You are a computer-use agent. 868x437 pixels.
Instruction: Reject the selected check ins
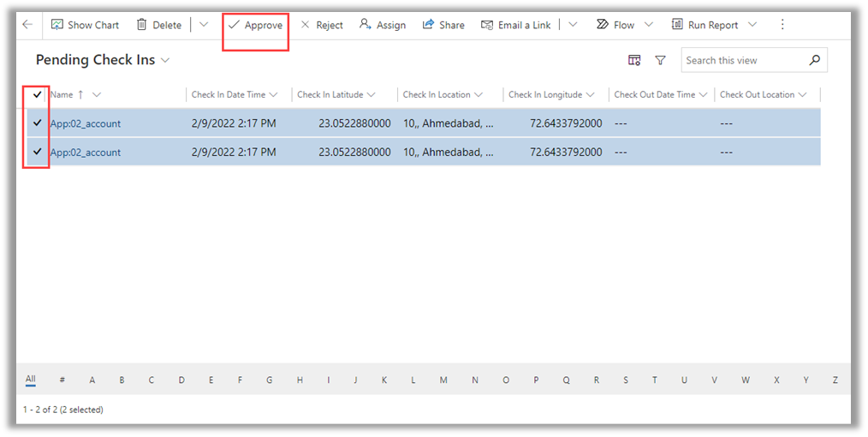[322, 25]
